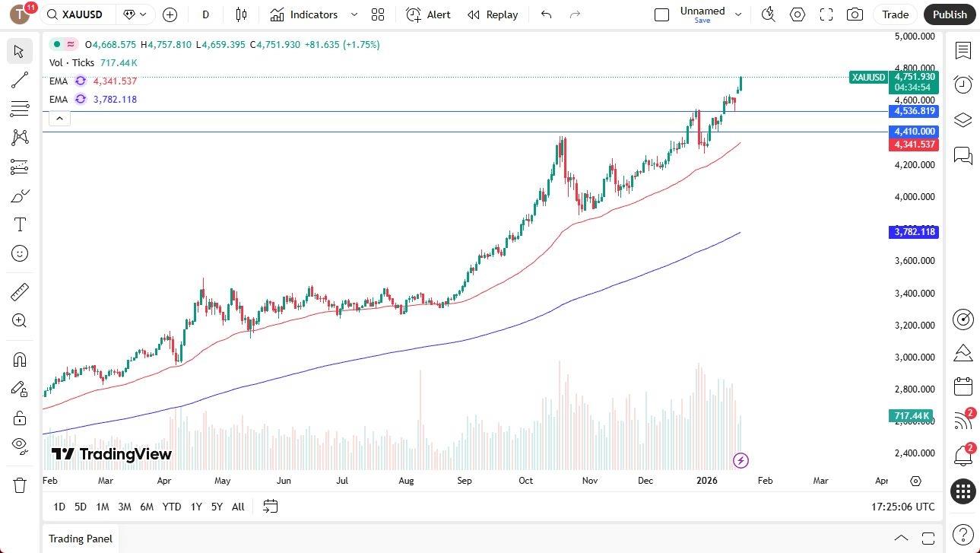Open the Object Tree panel on the right

tap(963, 119)
